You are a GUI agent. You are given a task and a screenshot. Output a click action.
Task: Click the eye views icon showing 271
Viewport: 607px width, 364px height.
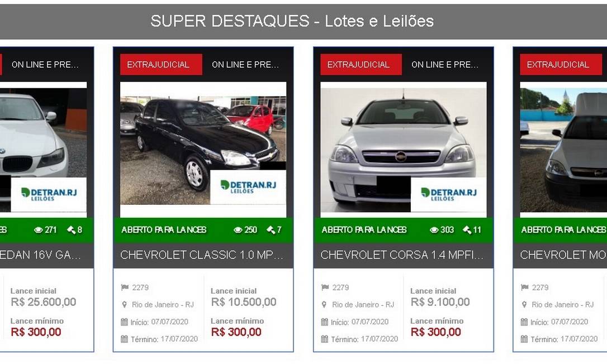[39, 230]
